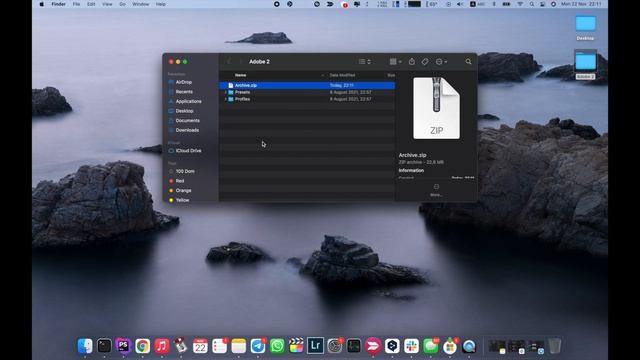Open AirDrop in the Finder sidebar
Image resolution: width=640 pixels, height=360 pixels.
point(183,82)
